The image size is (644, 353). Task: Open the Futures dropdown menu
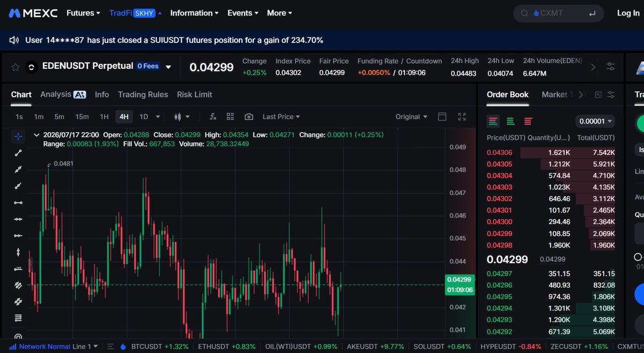[x=83, y=13]
